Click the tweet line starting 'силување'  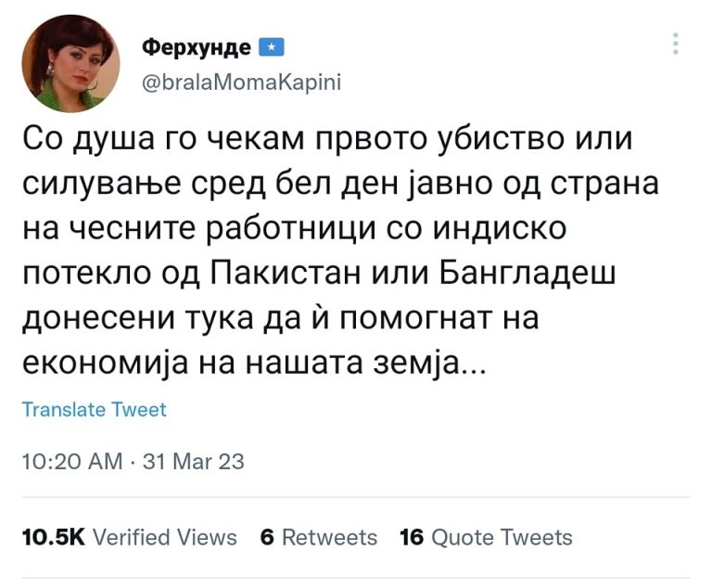click(340, 184)
